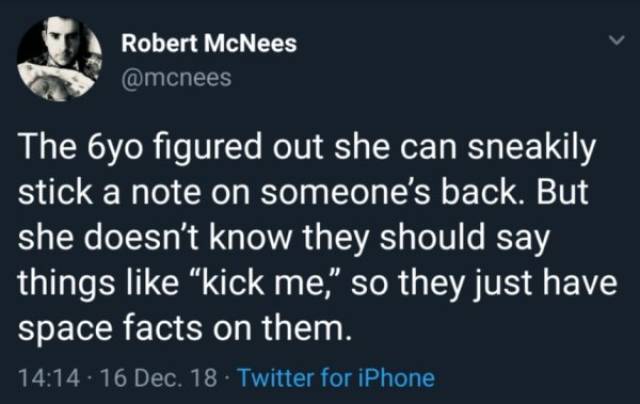Open the tweet options chevron menu
This screenshot has height=404, width=640.
617,40
